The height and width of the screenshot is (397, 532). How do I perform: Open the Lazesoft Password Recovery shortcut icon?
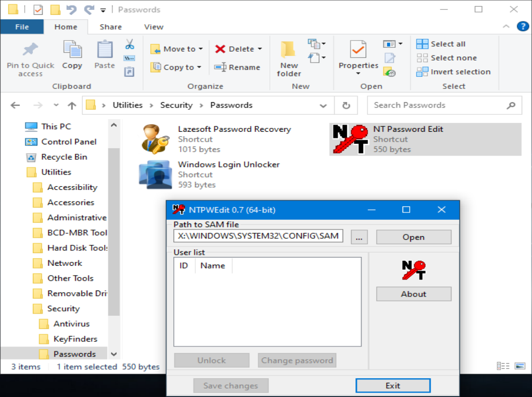pos(155,139)
